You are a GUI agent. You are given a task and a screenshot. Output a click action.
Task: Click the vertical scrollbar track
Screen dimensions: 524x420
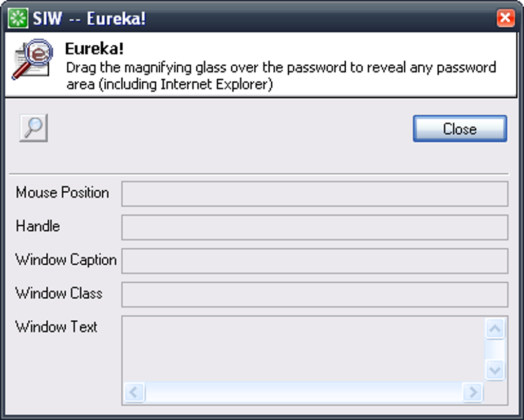[x=495, y=350]
